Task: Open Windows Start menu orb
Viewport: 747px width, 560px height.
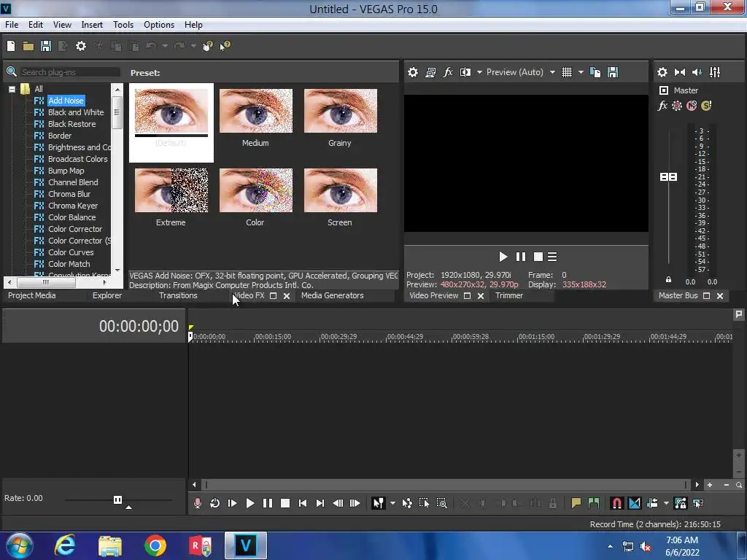Action: point(19,545)
